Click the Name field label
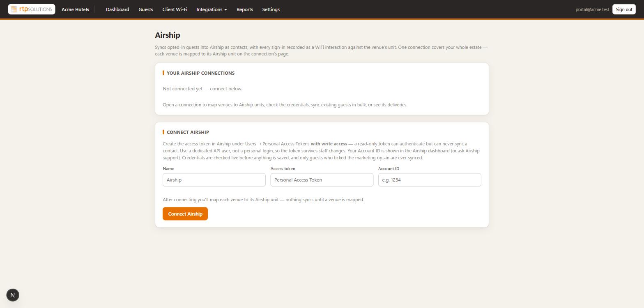644x308 pixels. (x=168, y=169)
